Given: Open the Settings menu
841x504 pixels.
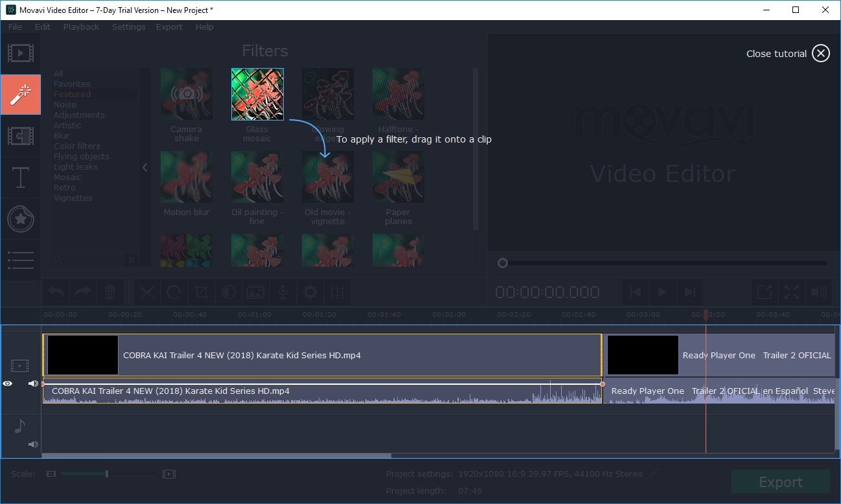Looking at the screenshot, I should [x=128, y=27].
